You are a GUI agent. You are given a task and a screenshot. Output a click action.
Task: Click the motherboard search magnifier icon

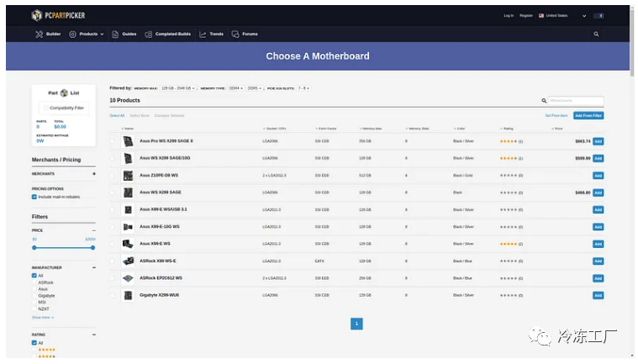(x=544, y=100)
